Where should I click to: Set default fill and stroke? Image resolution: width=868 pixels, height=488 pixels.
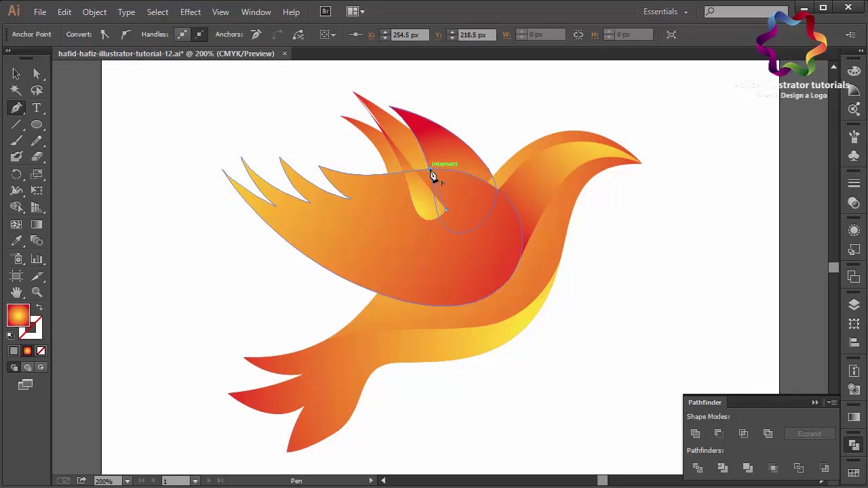coord(10,335)
